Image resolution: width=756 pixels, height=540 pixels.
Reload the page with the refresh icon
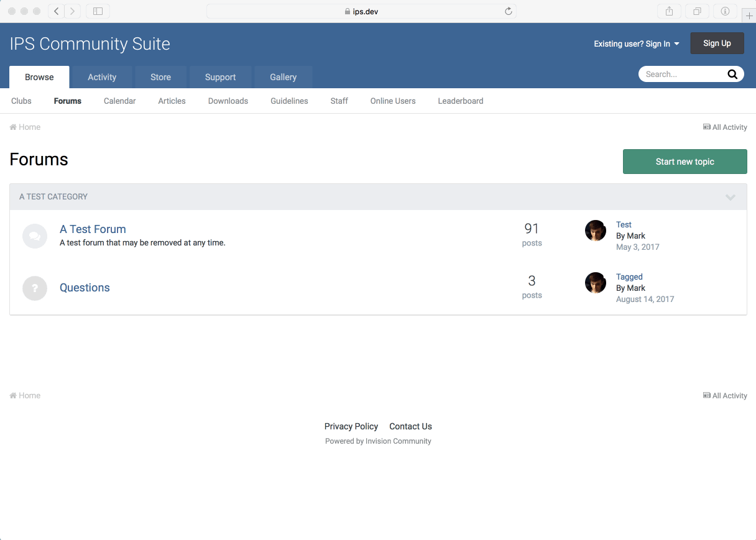[x=508, y=11]
